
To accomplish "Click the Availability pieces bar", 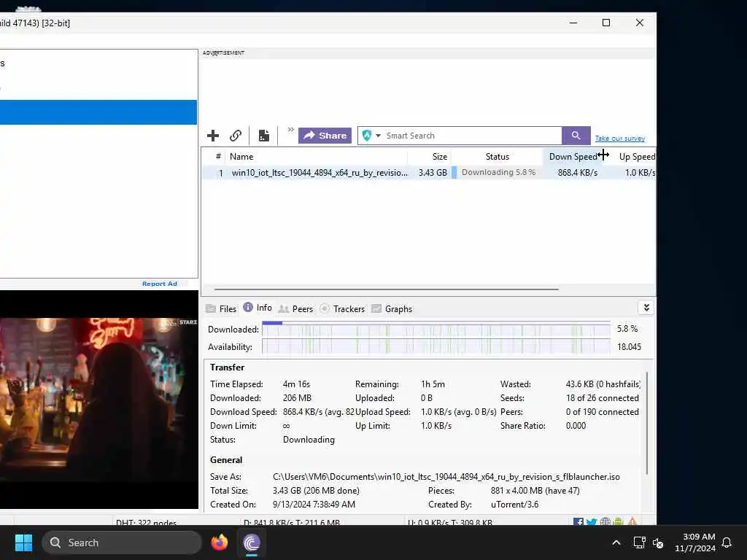I will click(436, 346).
